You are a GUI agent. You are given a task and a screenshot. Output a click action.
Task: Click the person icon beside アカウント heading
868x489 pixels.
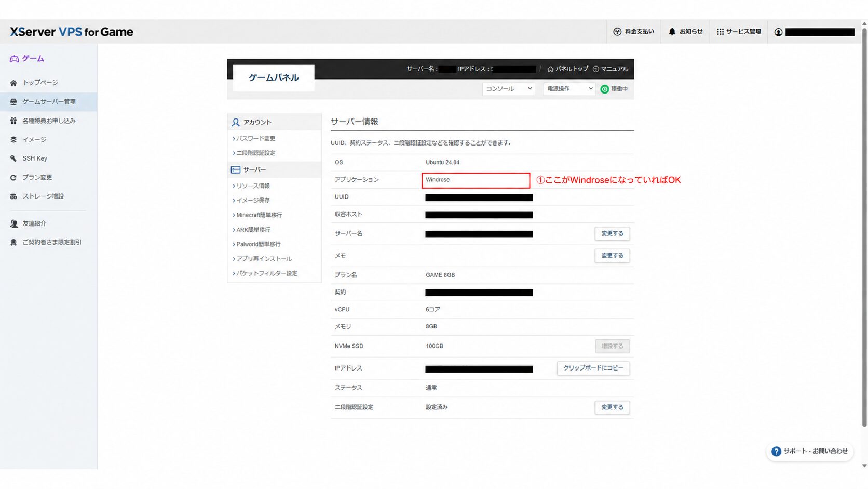tap(236, 122)
